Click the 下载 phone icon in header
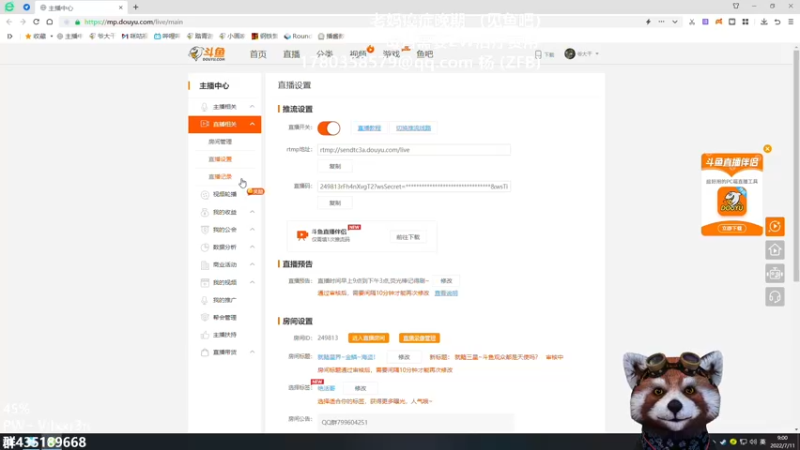 click(538, 54)
